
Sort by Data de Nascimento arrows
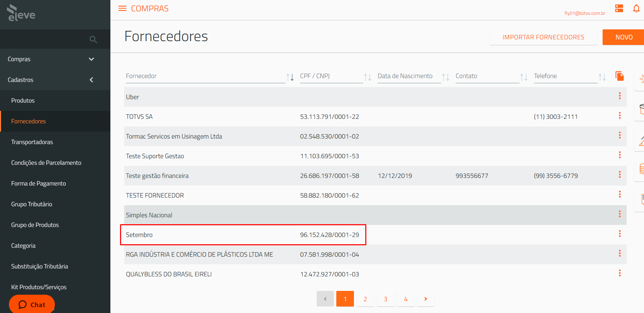coord(446,77)
